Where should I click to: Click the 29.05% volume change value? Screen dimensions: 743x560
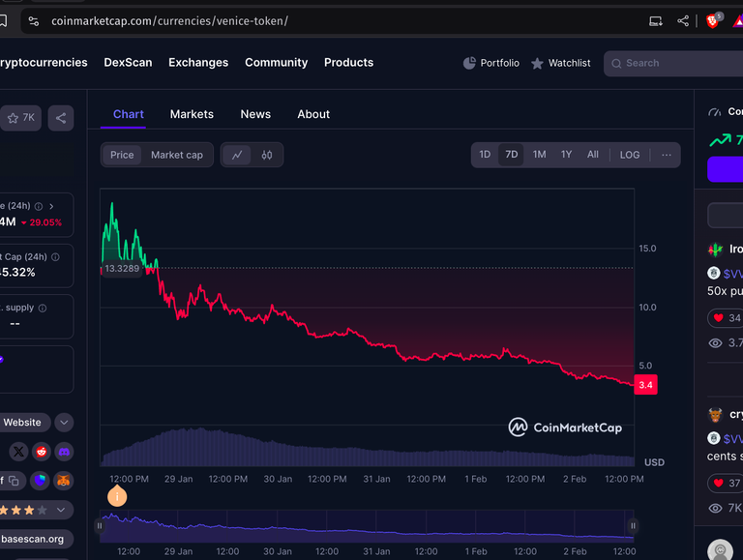point(45,222)
